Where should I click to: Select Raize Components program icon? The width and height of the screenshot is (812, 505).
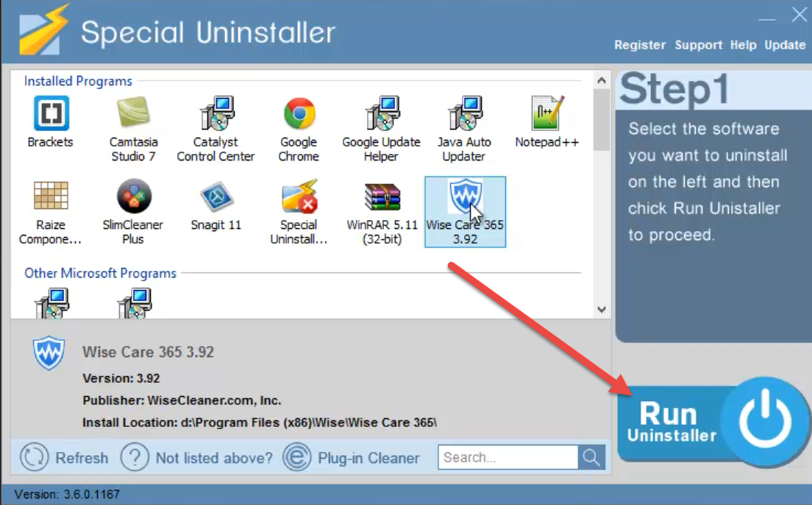(x=51, y=195)
